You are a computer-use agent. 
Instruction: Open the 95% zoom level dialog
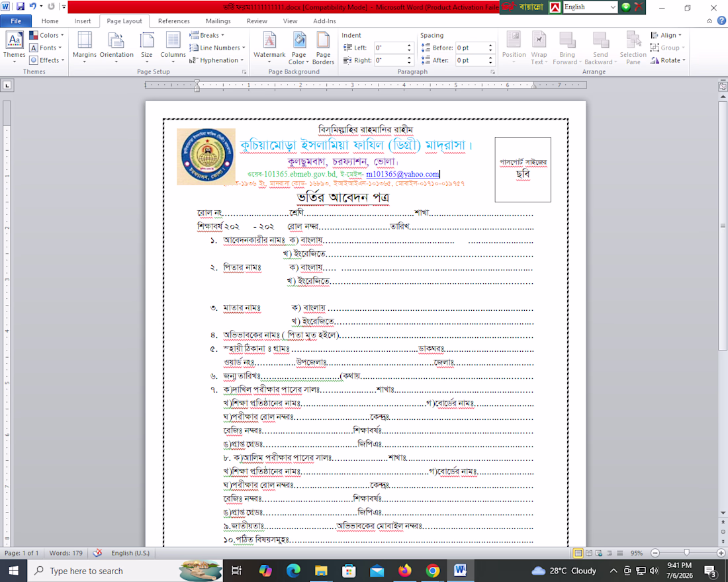pos(637,553)
